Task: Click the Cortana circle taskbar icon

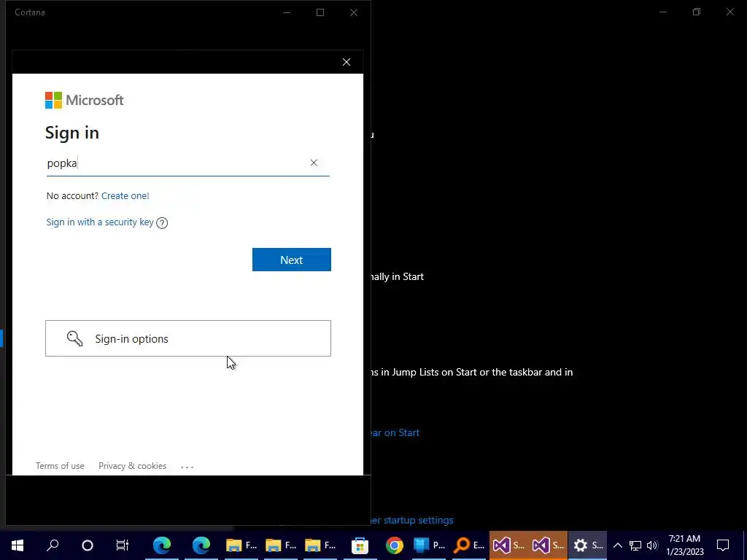Action: 88,545
